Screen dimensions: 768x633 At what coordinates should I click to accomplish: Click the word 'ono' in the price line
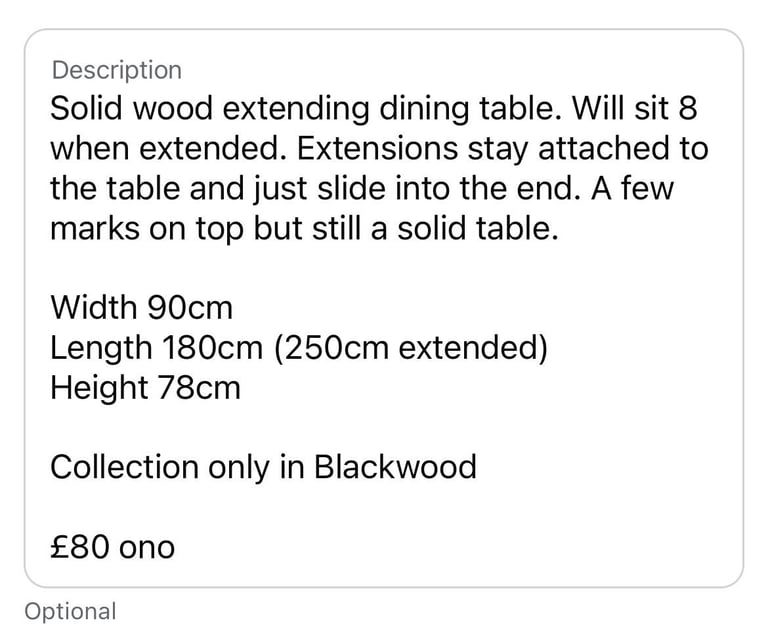click(147, 548)
